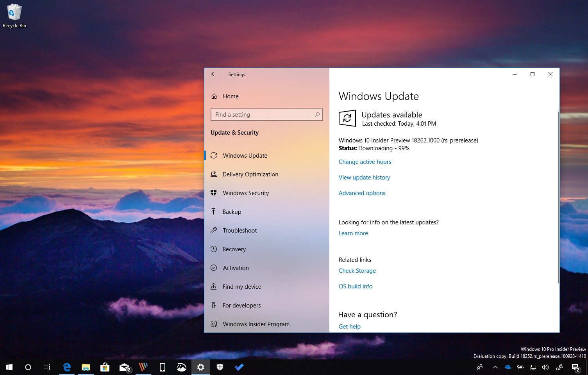
Task: Open Action Center notifications icon
Action: [x=576, y=367]
